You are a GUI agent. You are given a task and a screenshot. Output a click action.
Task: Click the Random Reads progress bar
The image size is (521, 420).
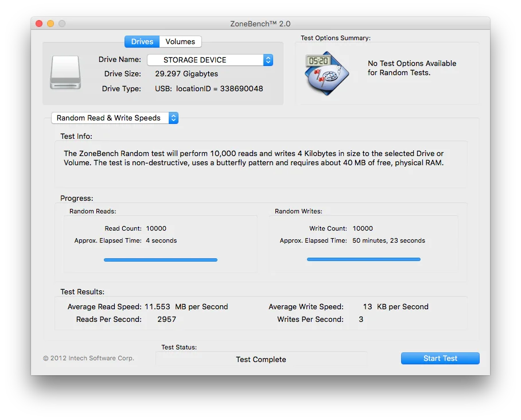click(161, 260)
